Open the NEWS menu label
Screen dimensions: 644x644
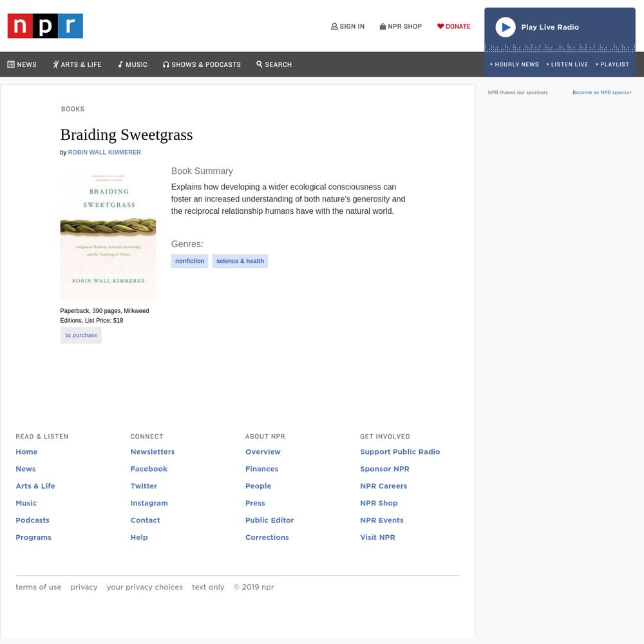26,64
